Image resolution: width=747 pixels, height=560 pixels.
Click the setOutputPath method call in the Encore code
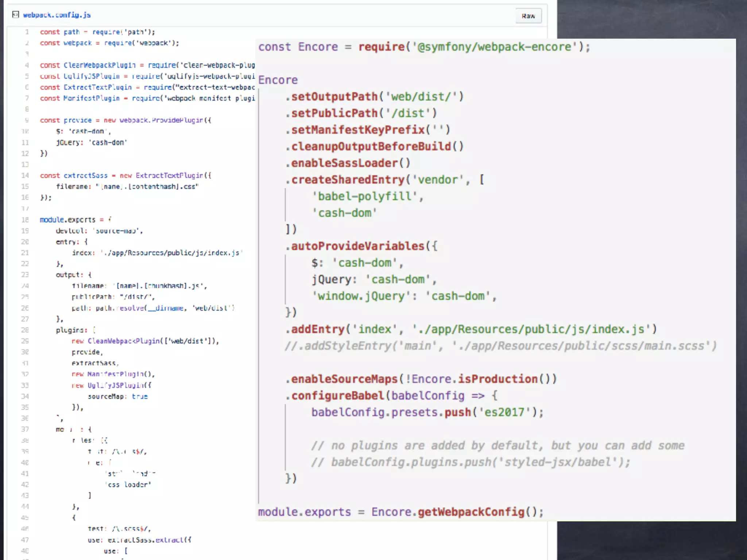(x=334, y=97)
